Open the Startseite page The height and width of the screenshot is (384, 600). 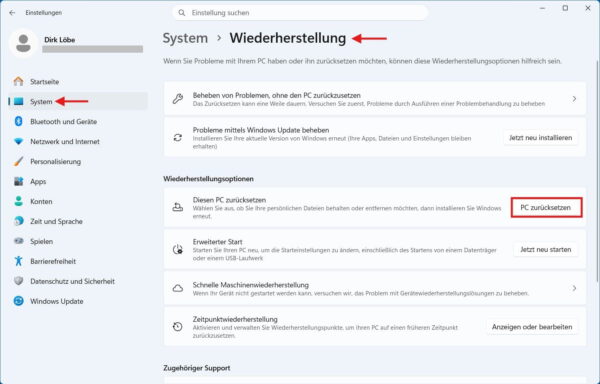(78, 81)
